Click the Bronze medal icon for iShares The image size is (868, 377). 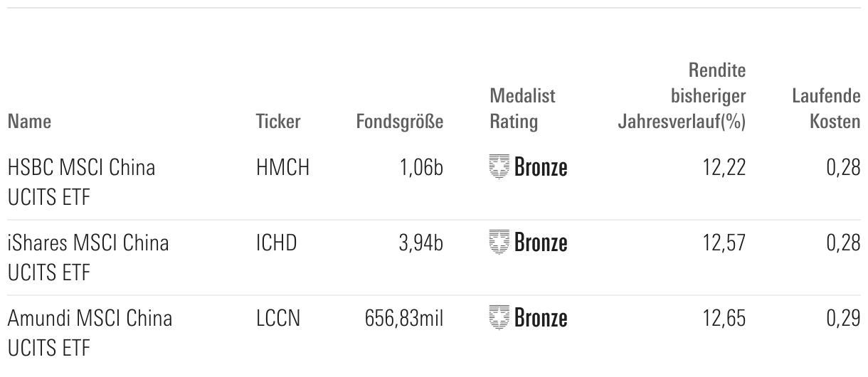pyautogui.click(x=500, y=243)
